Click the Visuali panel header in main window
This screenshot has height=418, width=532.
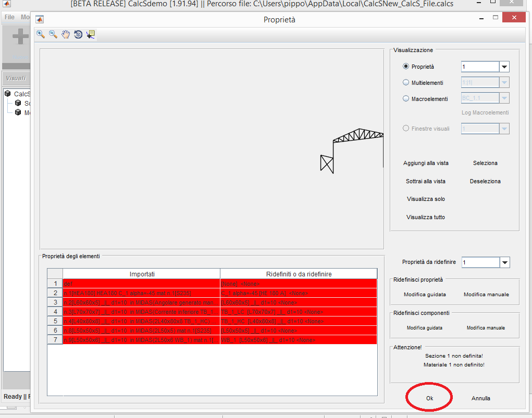pos(16,78)
